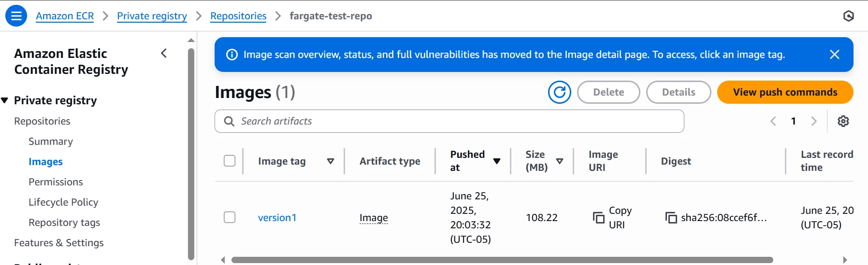868x265 pixels.
Task: Click the Image artifact type link
Action: point(374,218)
